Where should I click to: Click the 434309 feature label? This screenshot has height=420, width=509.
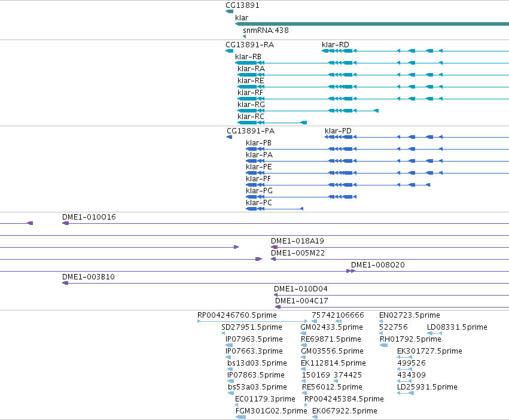pyautogui.click(x=412, y=375)
